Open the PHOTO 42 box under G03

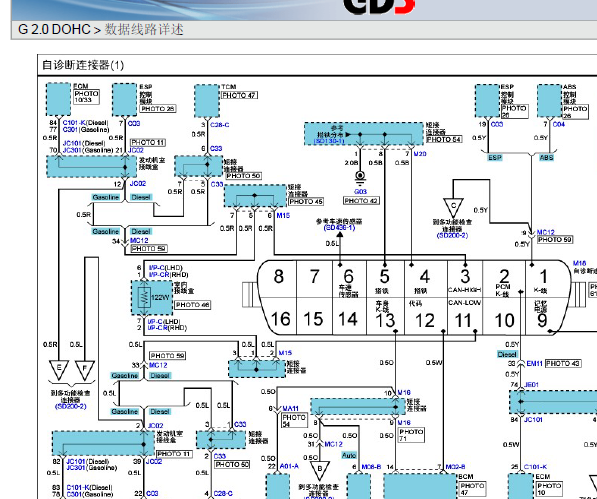point(361,201)
